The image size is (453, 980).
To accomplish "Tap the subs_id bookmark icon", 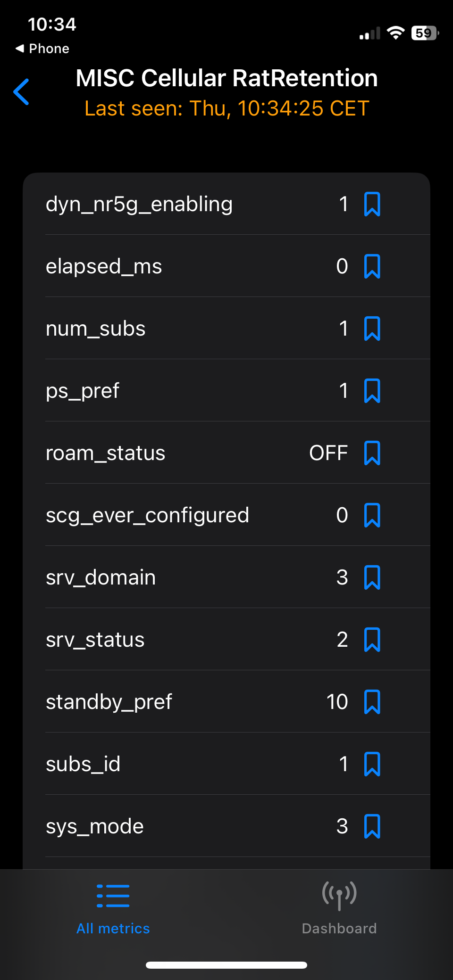I will (x=372, y=764).
